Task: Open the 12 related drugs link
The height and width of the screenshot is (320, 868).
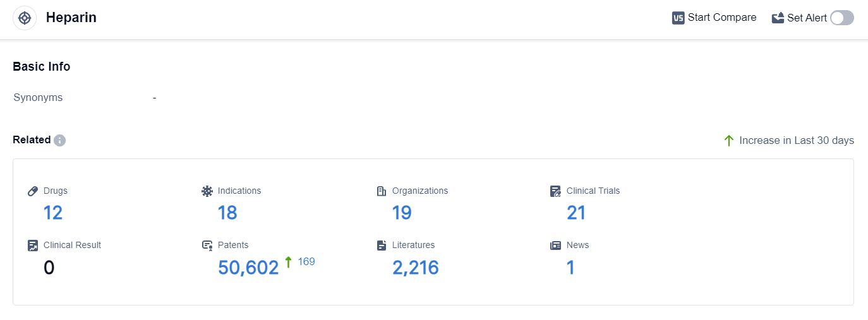Action: point(53,213)
